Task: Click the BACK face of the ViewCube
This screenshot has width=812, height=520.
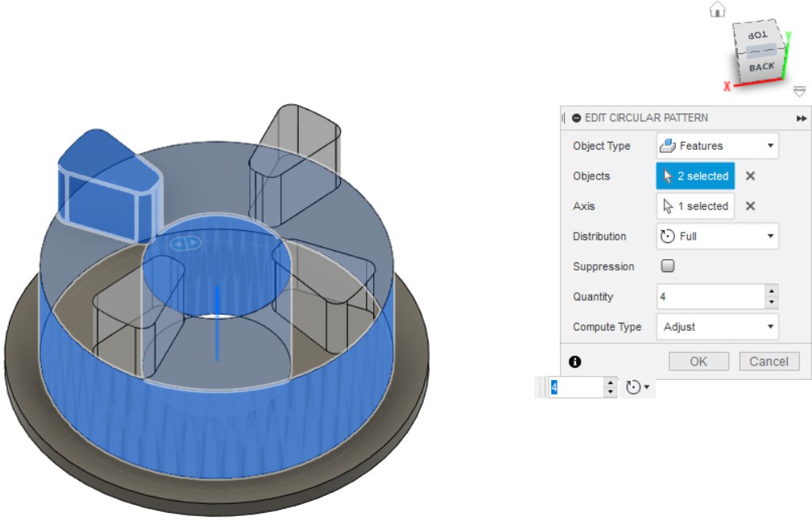Action: [x=760, y=68]
